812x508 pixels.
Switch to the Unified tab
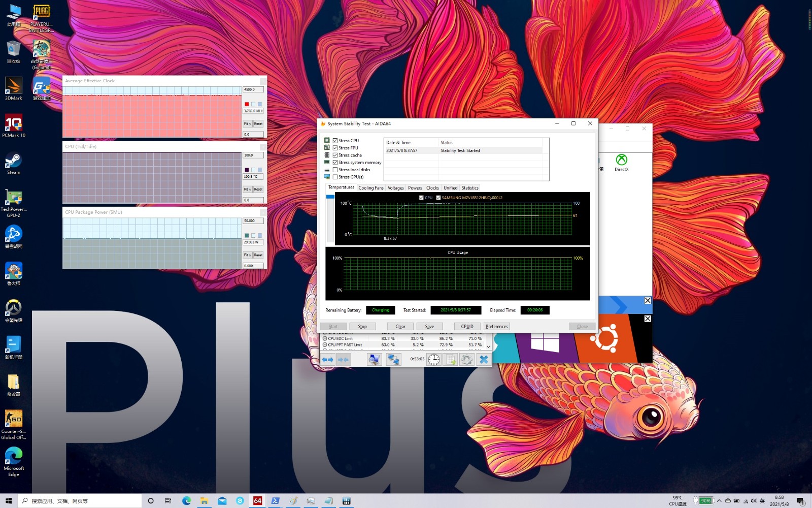[451, 188]
